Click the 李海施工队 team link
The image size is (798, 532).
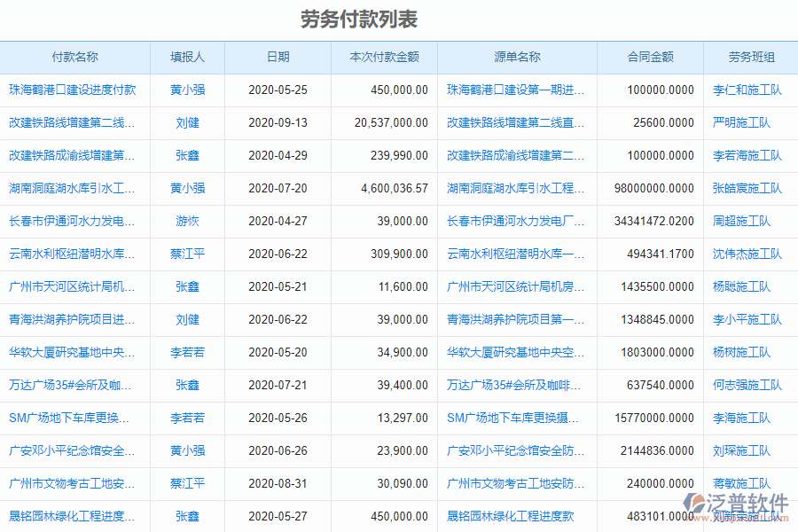740,418
